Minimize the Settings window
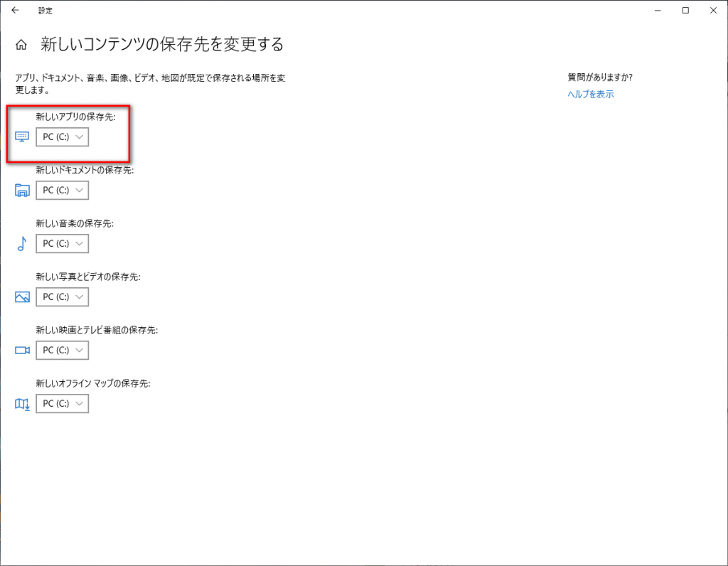The image size is (728, 566). tap(653, 11)
